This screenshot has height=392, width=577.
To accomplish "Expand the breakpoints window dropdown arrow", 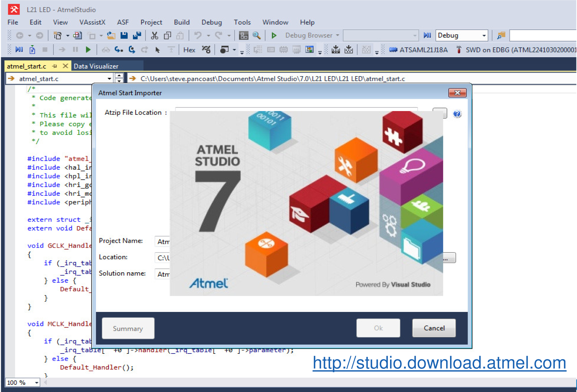I will pos(234,50).
